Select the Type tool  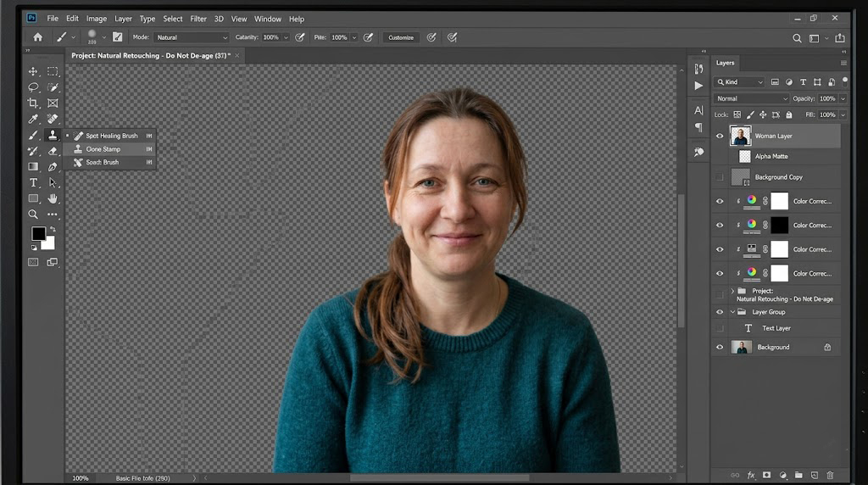click(x=33, y=182)
